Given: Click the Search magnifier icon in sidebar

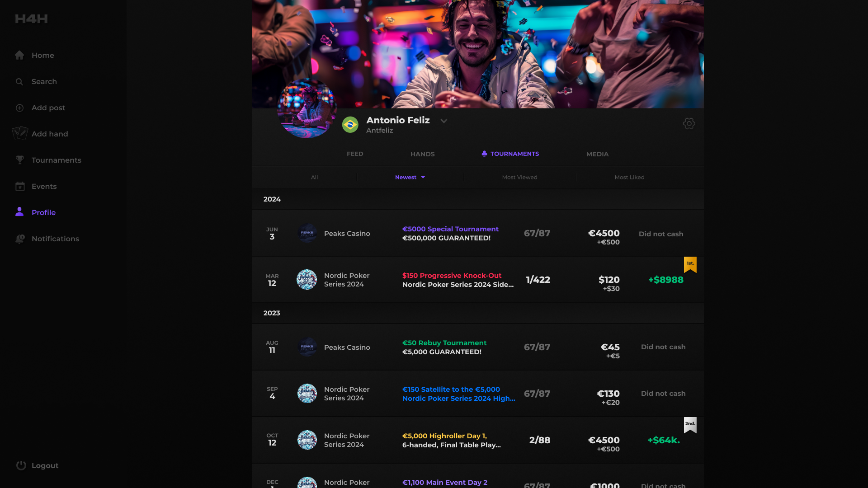Looking at the screenshot, I should click(19, 82).
